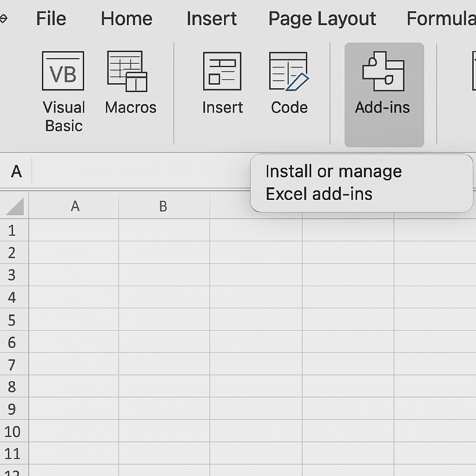Open the Add-ins manager
Image resolution: width=476 pixels, height=476 pixels.
click(384, 94)
